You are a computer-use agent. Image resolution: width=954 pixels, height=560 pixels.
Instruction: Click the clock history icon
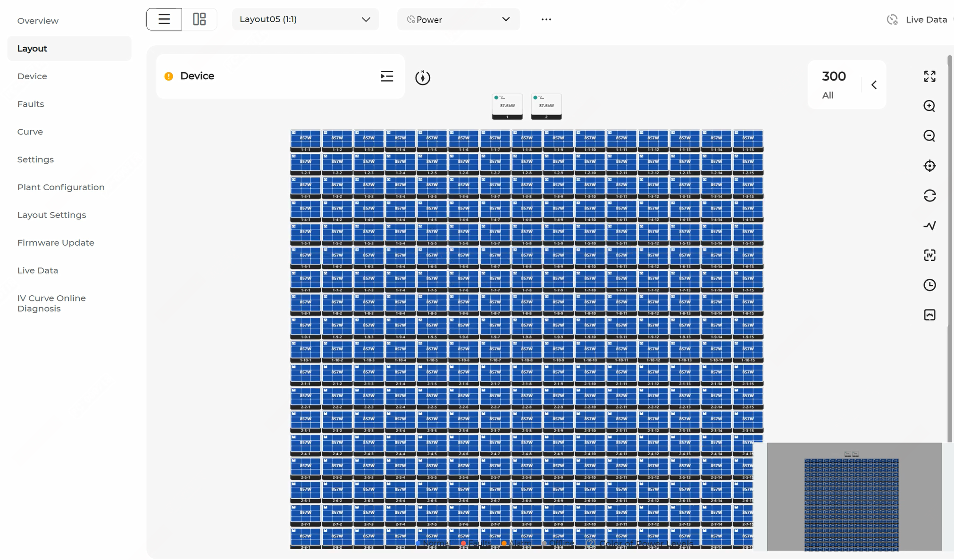pos(929,285)
